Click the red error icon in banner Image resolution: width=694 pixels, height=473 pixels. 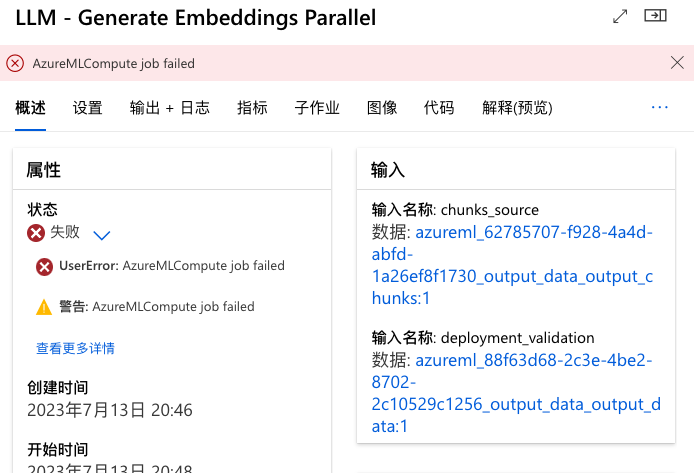click(15, 63)
